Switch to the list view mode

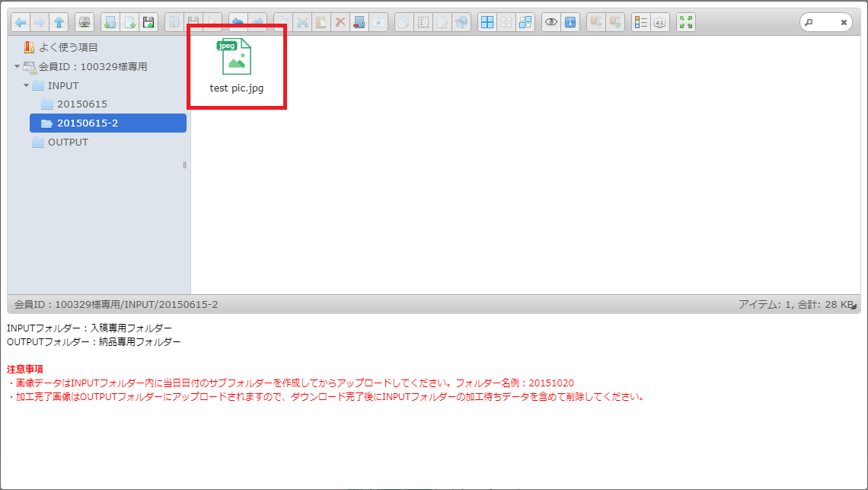point(642,22)
